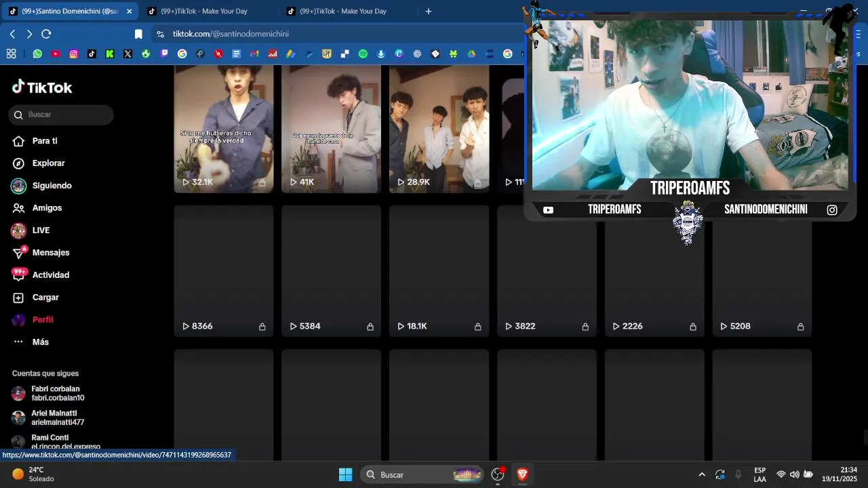Show hidden system tray icons chevron
868x488 pixels.
click(702, 474)
